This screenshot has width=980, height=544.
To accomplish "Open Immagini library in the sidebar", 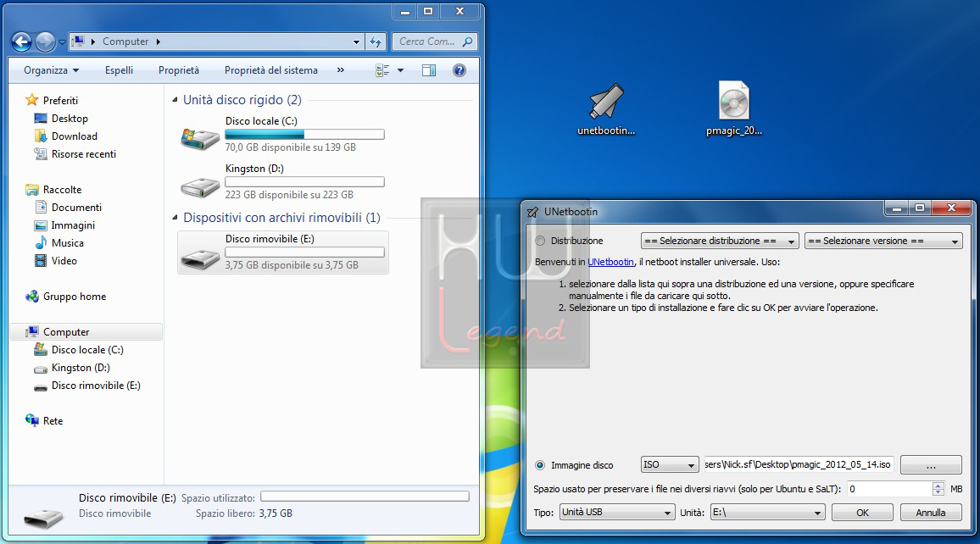I will [x=73, y=225].
